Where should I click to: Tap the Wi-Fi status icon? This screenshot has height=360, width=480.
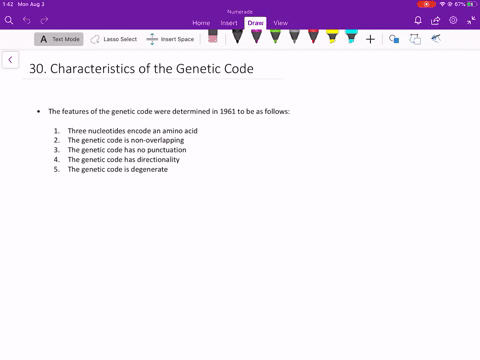[442, 4]
